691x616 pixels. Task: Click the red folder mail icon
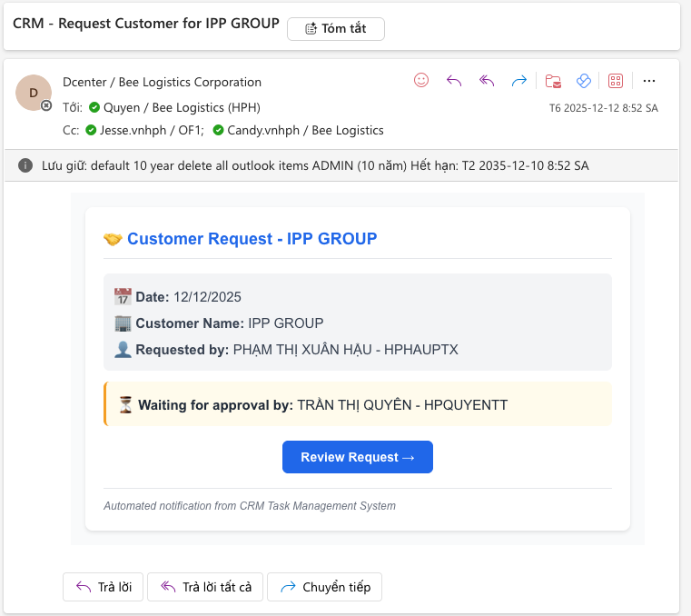tap(553, 81)
